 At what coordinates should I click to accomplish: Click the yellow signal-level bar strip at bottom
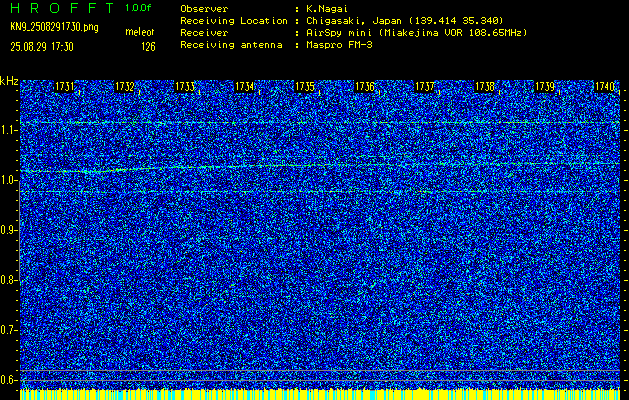(320, 394)
